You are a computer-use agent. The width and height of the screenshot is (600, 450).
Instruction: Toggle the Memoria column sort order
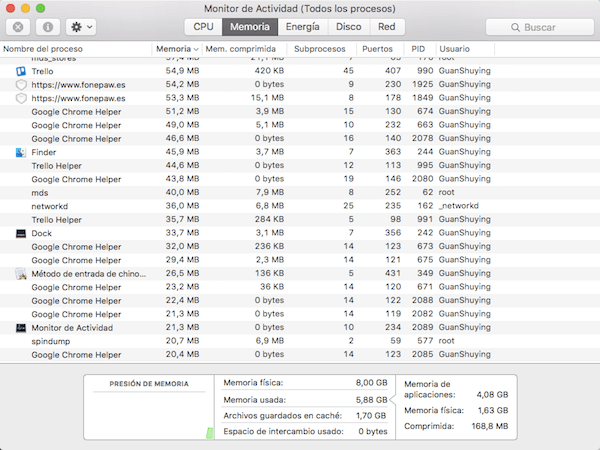point(177,49)
